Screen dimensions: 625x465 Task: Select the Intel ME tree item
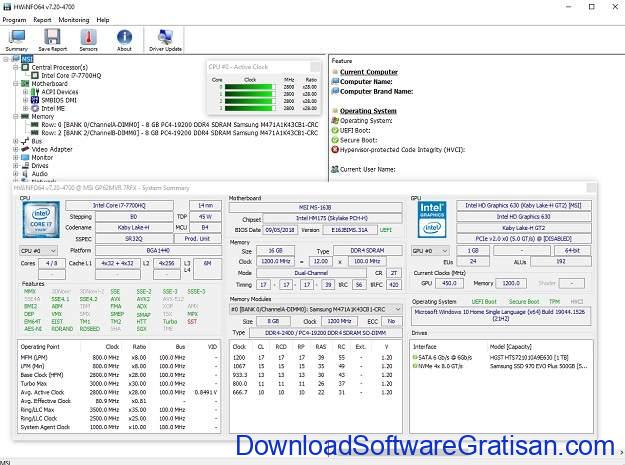[53, 108]
